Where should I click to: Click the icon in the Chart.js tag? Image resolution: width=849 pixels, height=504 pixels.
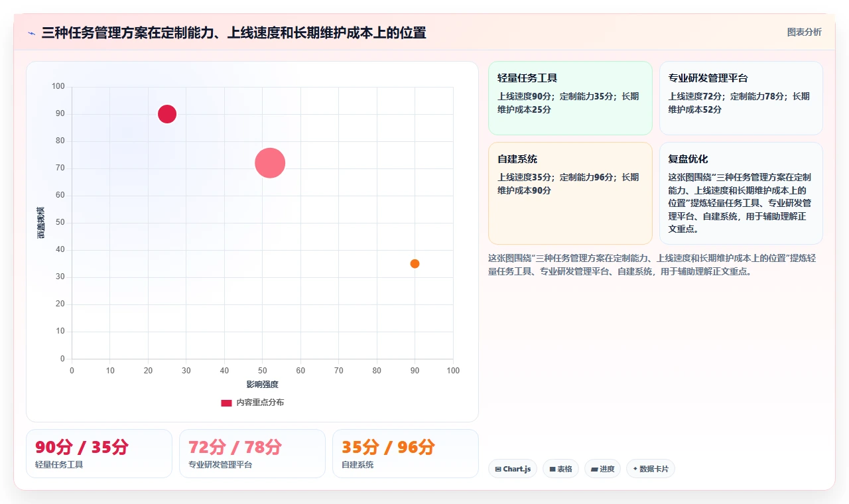click(498, 469)
